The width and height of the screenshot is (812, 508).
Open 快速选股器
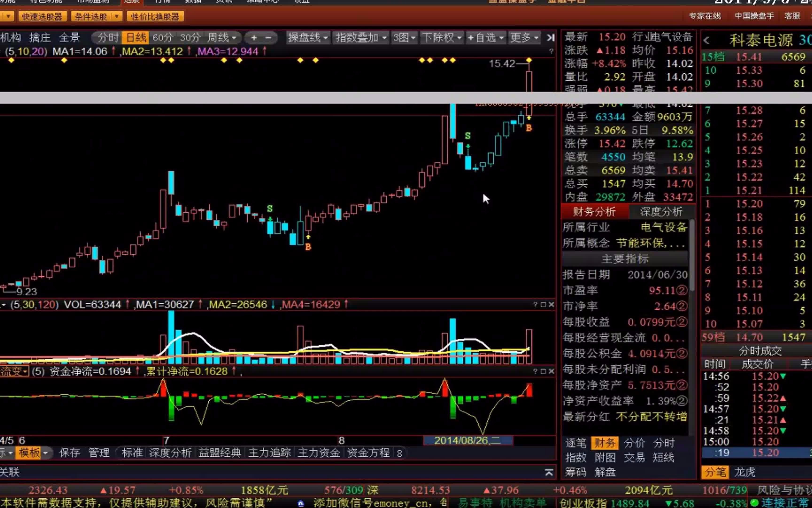click(x=42, y=16)
